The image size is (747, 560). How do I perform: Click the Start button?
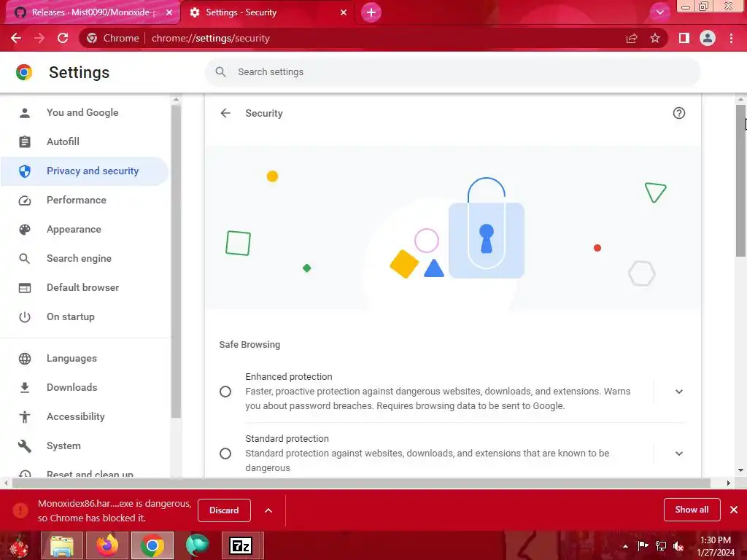19,546
